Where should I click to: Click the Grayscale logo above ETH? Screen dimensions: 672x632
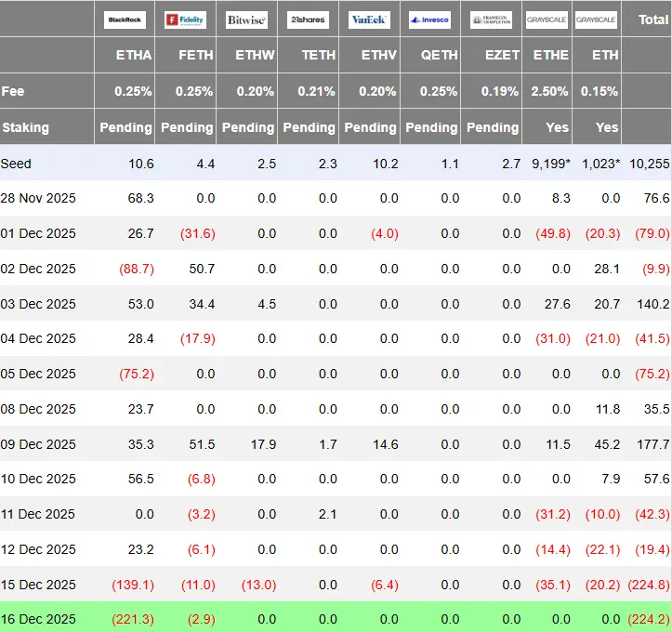pyautogui.click(x=596, y=20)
